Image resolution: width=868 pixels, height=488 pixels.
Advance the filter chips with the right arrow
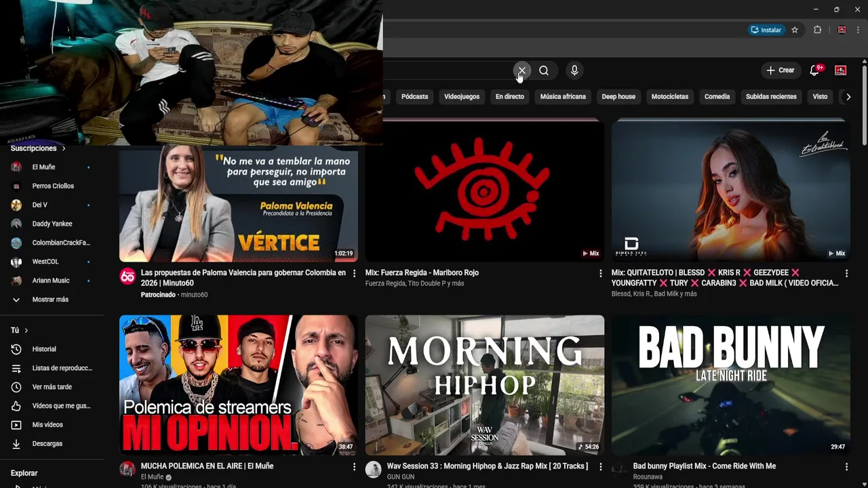pos(848,97)
